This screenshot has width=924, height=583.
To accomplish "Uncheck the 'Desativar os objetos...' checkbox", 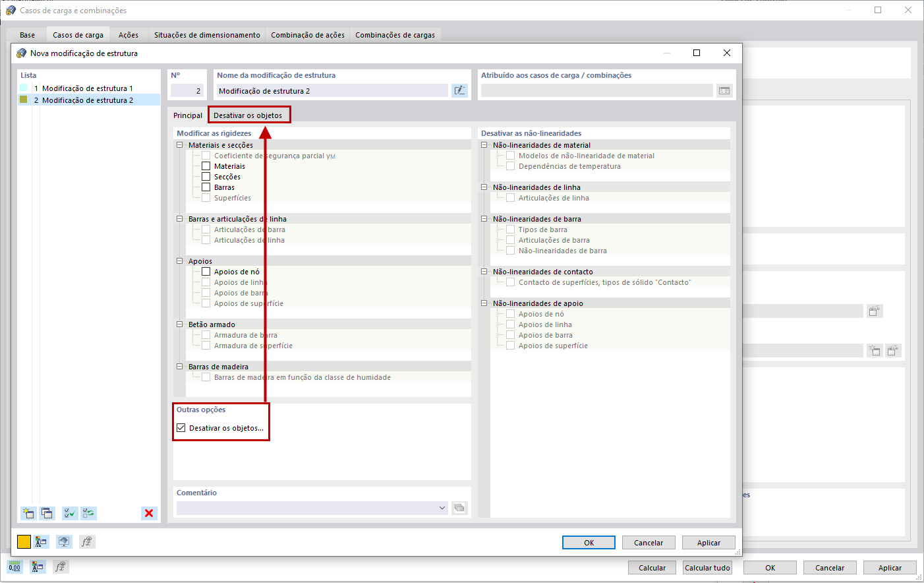I will tap(181, 428).
